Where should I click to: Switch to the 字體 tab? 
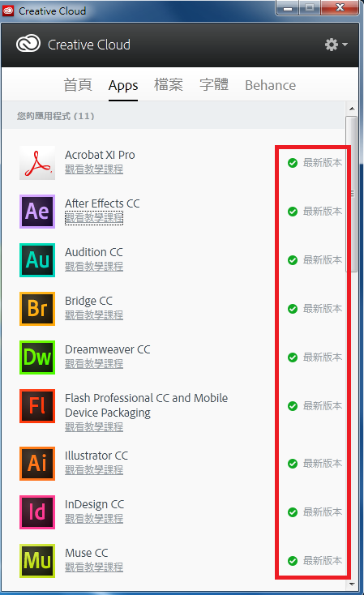(214, 85)
